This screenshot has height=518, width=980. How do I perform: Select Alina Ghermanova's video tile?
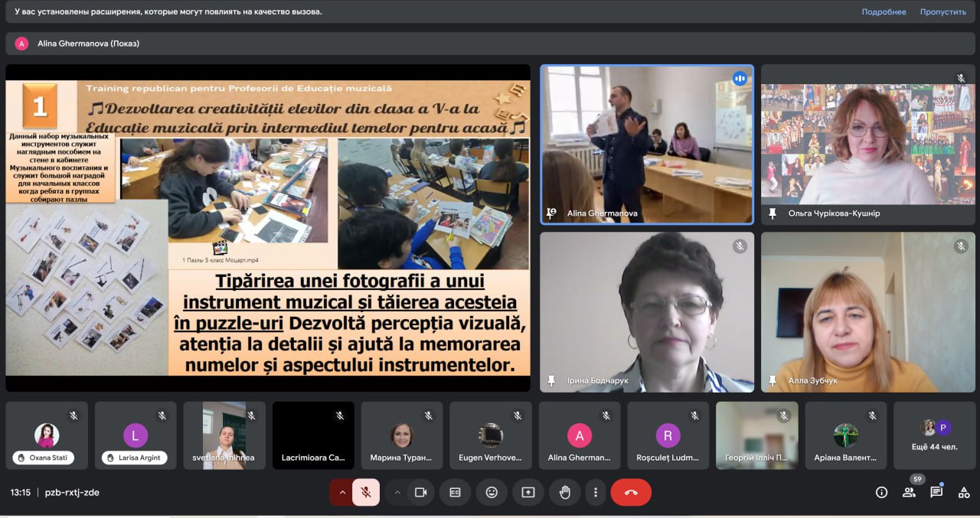tap(647, 145)
